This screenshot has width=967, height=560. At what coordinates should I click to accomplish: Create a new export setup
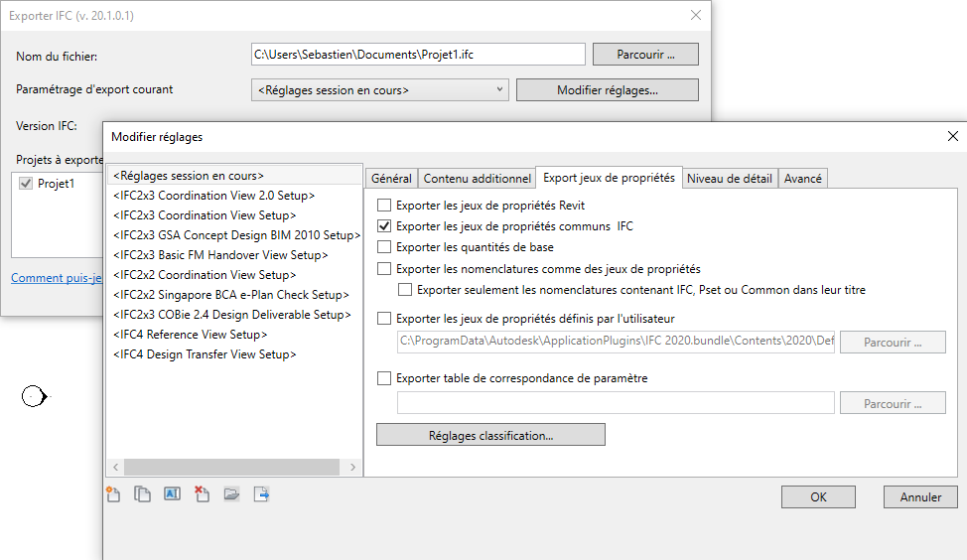[113, 494]
